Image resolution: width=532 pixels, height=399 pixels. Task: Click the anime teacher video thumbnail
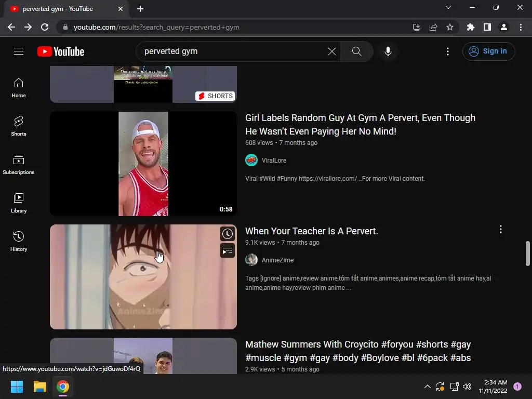click(143, 277)
